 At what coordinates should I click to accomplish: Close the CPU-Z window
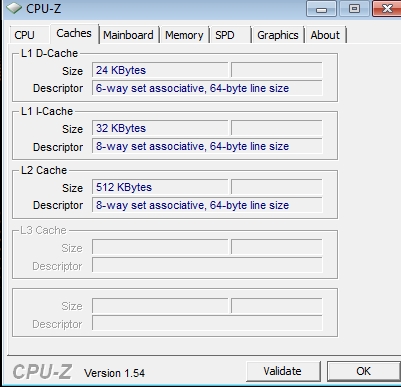(387, 9)
